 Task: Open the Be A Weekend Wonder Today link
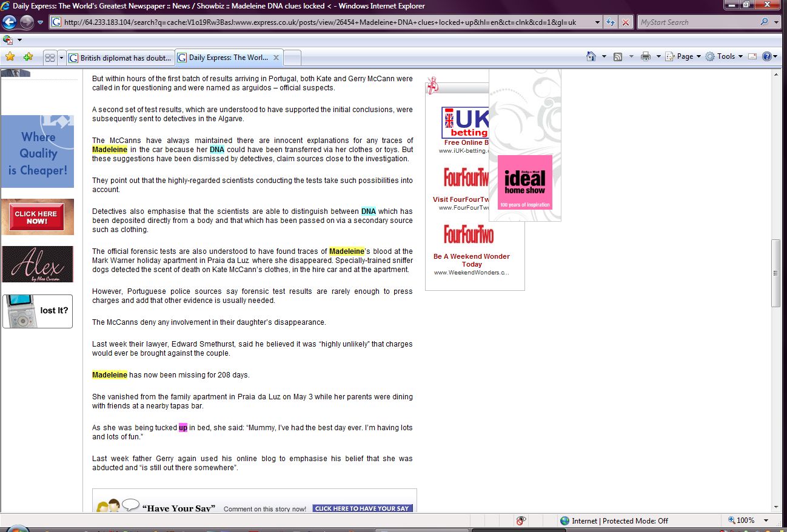pyautogui.click(x=471, y=260)
